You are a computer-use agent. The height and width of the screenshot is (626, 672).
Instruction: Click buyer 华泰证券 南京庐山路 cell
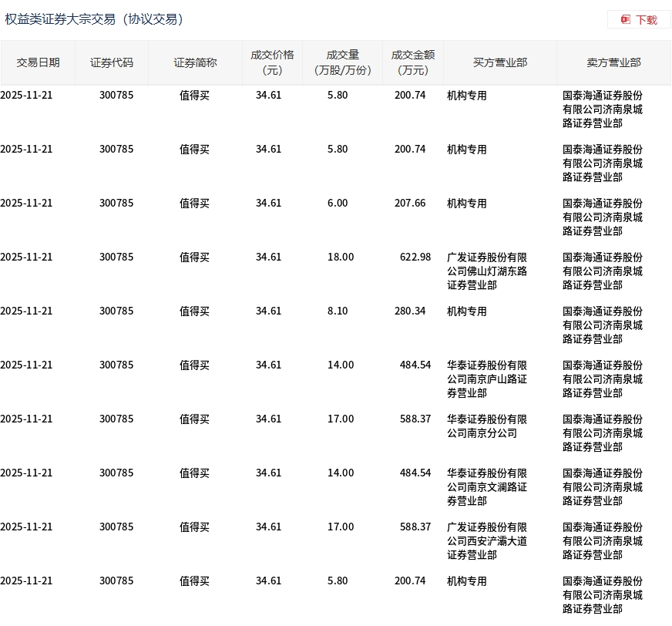tap(487, 379)
